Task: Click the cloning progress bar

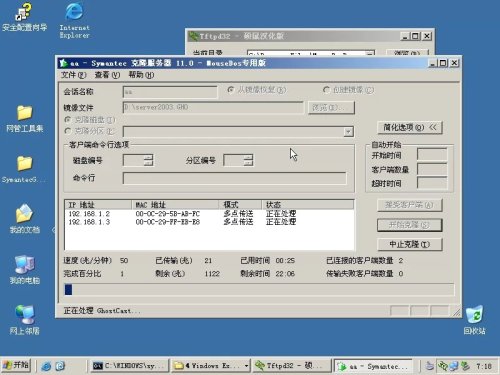Action: point(259,289)
